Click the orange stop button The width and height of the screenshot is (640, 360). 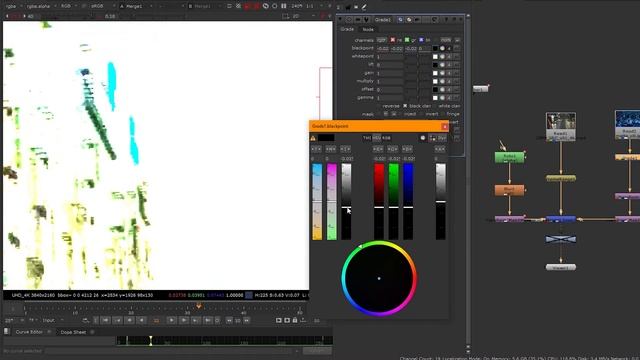156,320
